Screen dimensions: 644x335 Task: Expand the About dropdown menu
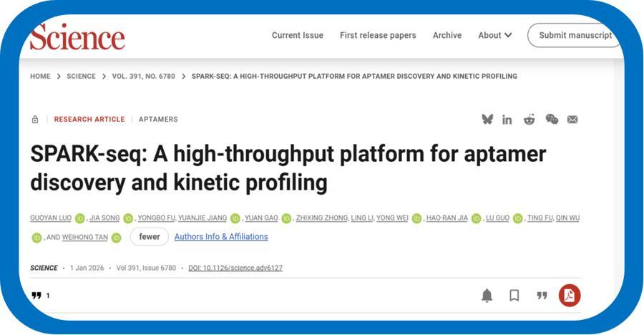tap(495, 35)
